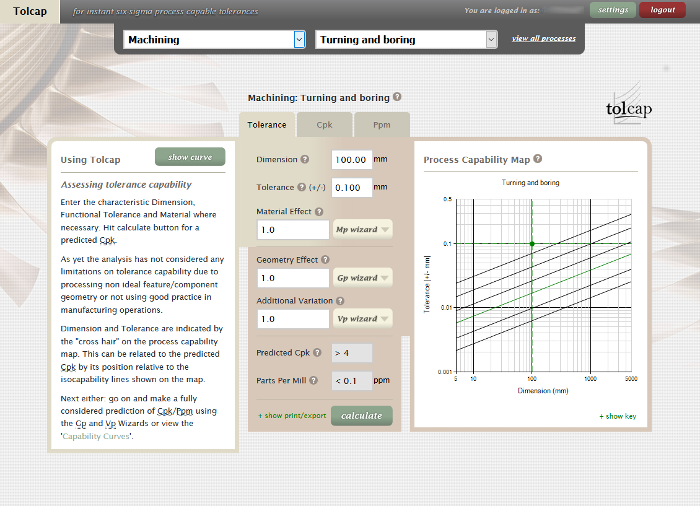The image size is (700, 506).
Task: Click the Parts Per Mill result field
Action: (352, 381)
